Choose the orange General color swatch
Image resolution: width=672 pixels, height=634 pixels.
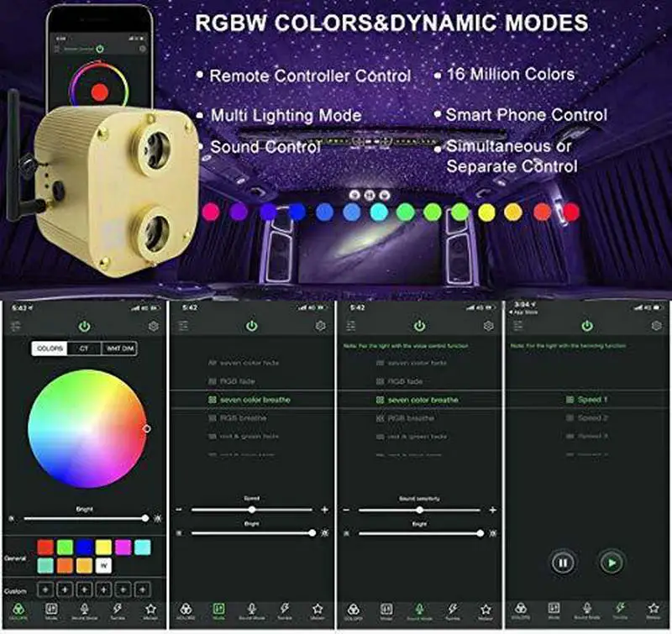pos(65,565)
